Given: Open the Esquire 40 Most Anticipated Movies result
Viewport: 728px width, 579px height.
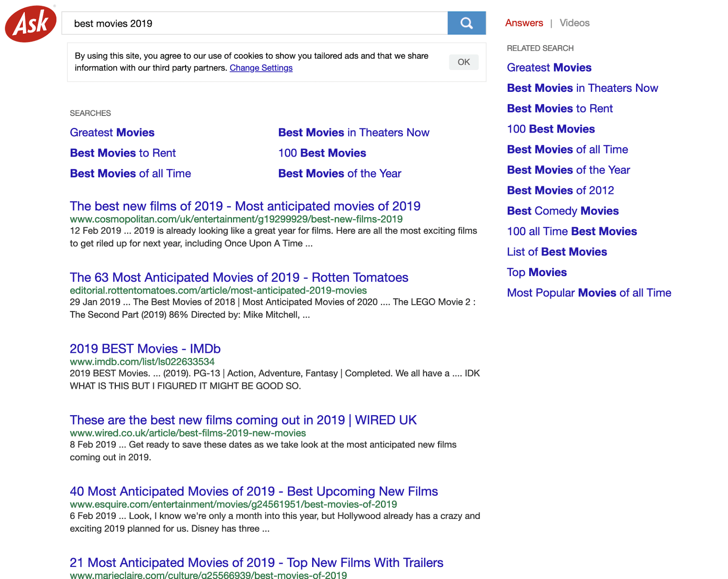Looking at the screenshot, I should click(x=253, y=491).
